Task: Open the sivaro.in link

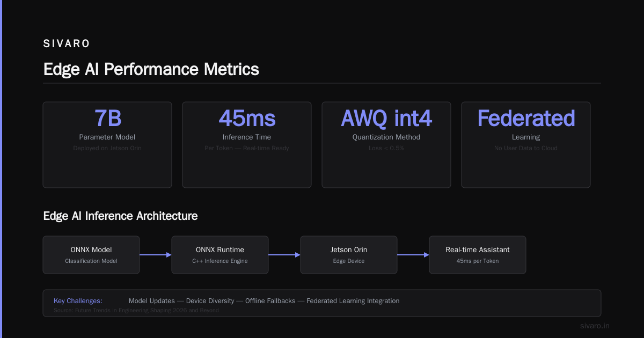Action: pos(595,326)
